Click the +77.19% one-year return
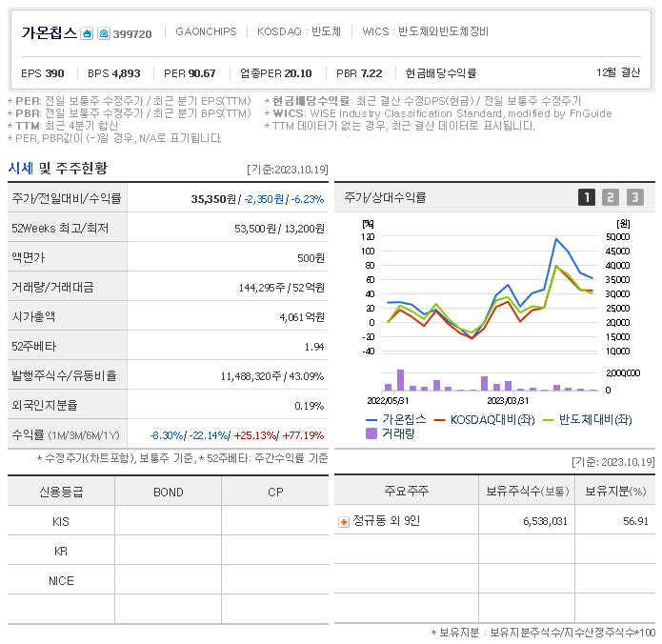This screenshot has height=644, width=662. click(x=303, y=435)
